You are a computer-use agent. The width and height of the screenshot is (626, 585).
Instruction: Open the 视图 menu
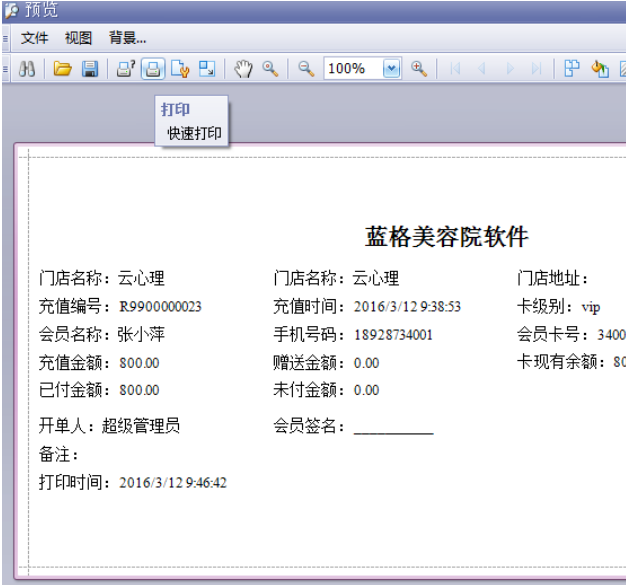[79, 38]
